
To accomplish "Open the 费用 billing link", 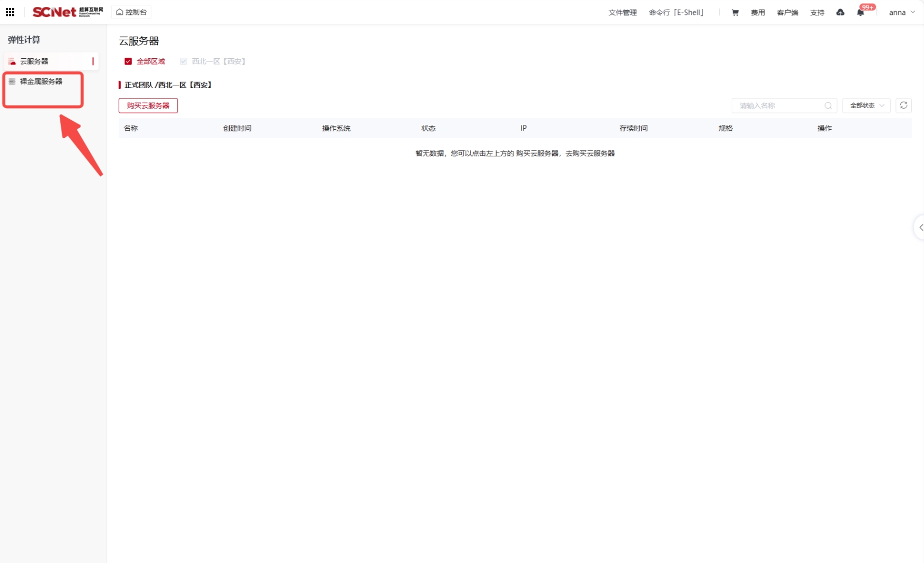I will coord(758,13).
